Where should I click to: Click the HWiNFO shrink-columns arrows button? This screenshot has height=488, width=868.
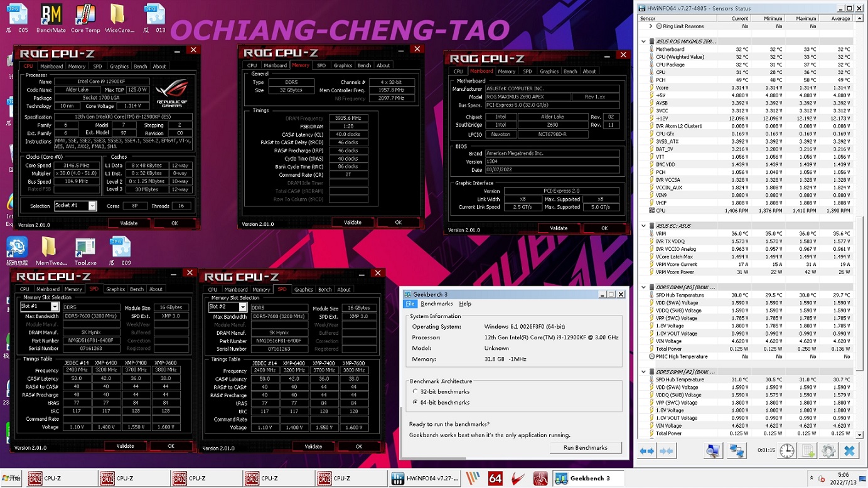click(667, 451)
